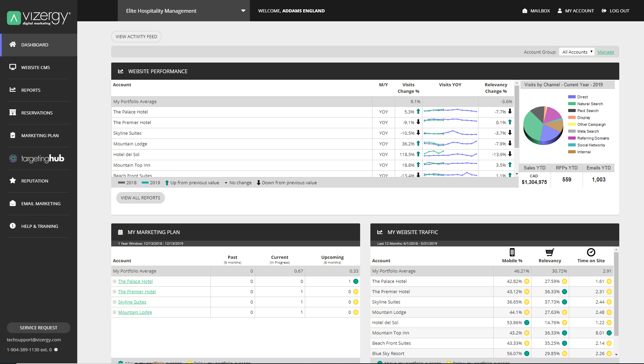Open the Elite Hospitality Management account dropdown

click(x=184, y=11)
